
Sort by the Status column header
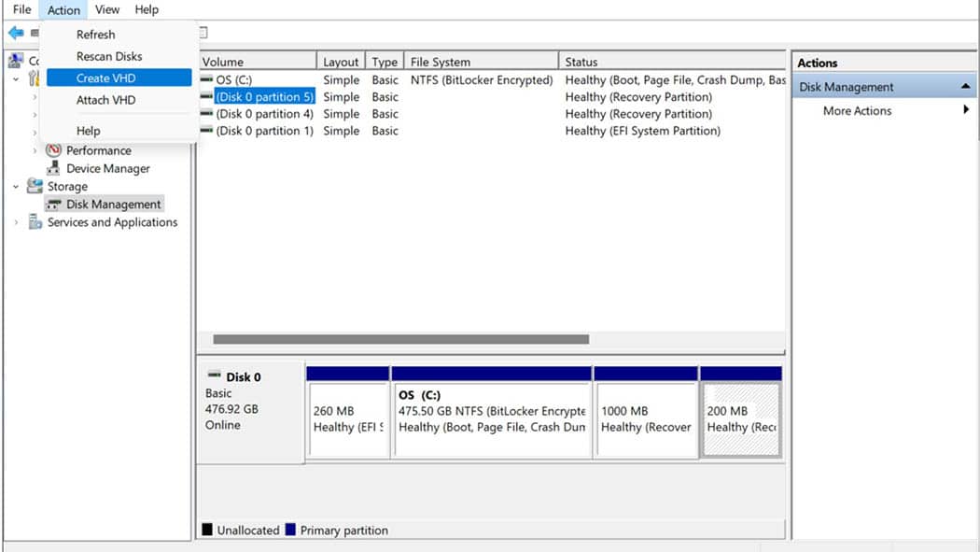[x=673, y=62]
